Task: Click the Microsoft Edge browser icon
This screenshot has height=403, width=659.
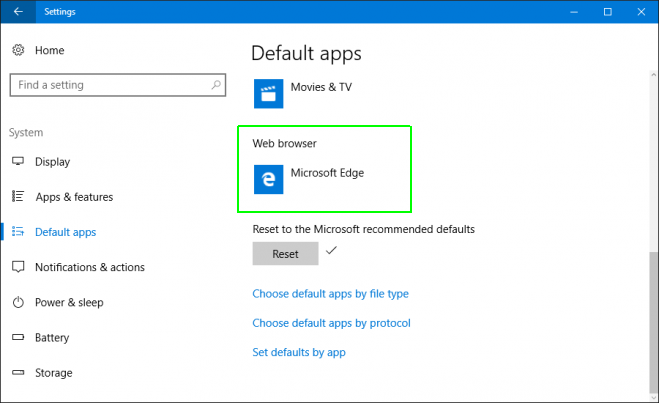Action: pos(269,179)
